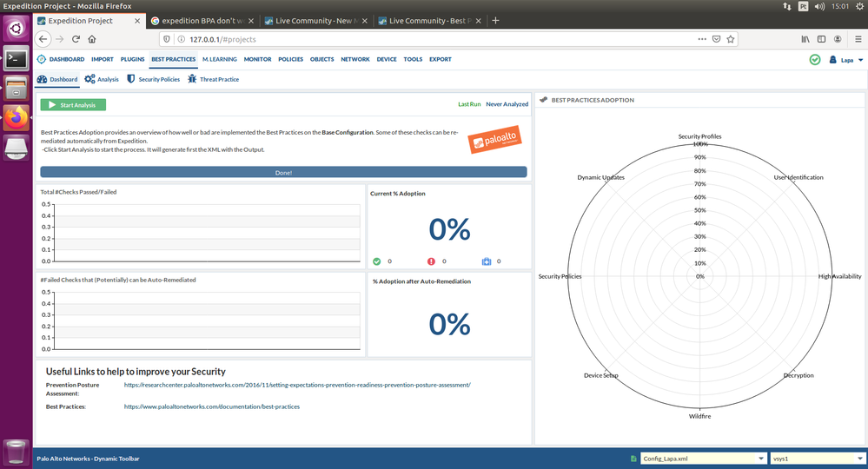Switch to Best Practices Dashboard subtab
Viewport: 868px width, 469px height.
pos(57,79)
